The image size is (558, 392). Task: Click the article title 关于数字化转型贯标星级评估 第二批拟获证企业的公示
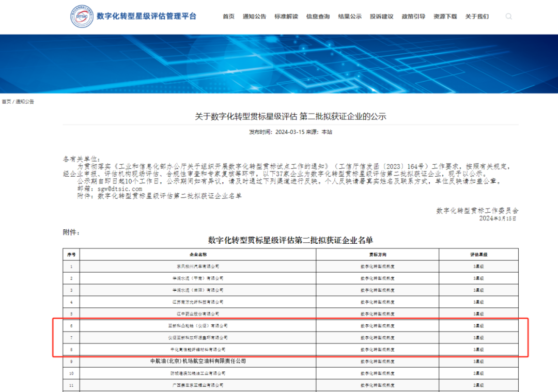(290, 116)
